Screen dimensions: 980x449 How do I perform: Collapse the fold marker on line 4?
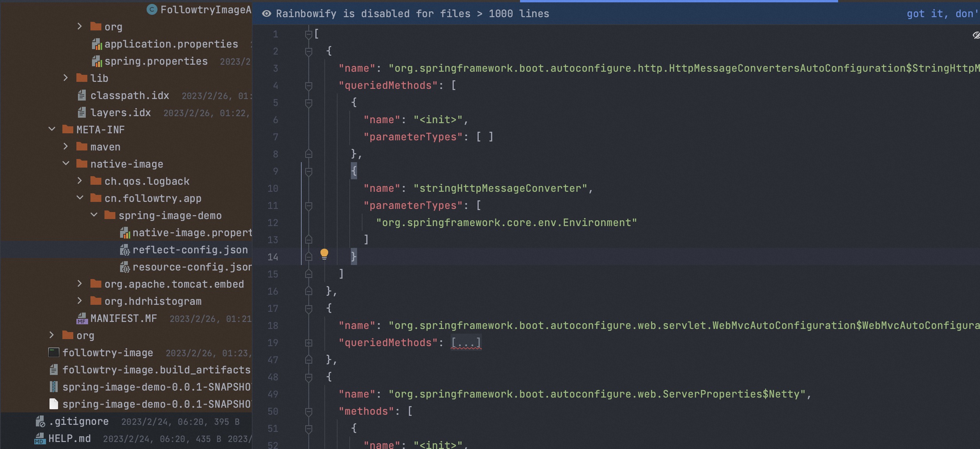[308, 86]
